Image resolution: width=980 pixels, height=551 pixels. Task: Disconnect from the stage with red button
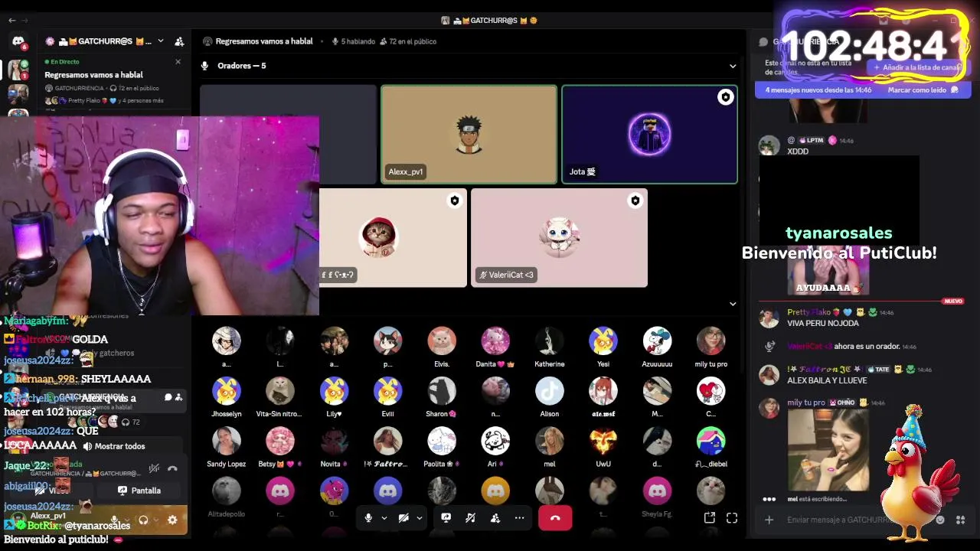(x=555, y=518)
